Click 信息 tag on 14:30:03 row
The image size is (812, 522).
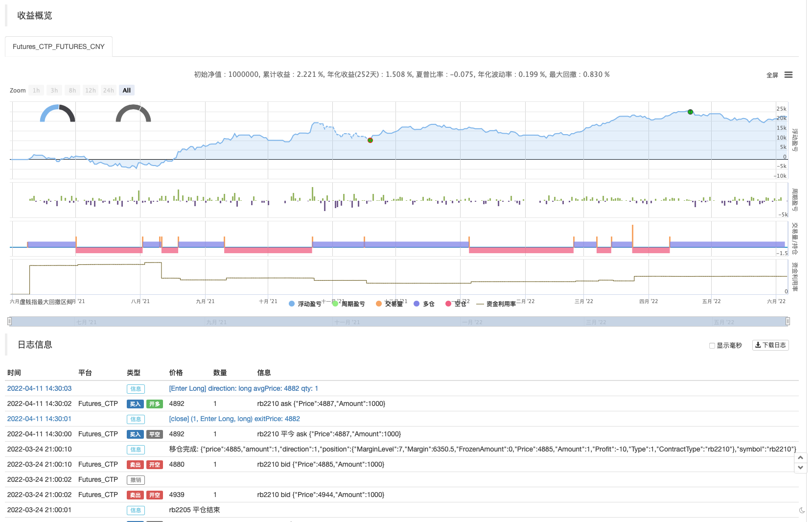tap(136, 389)
